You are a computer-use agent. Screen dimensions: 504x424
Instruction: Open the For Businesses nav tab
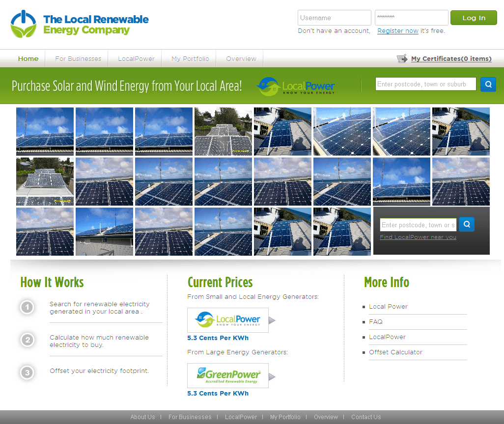[78, 59]
